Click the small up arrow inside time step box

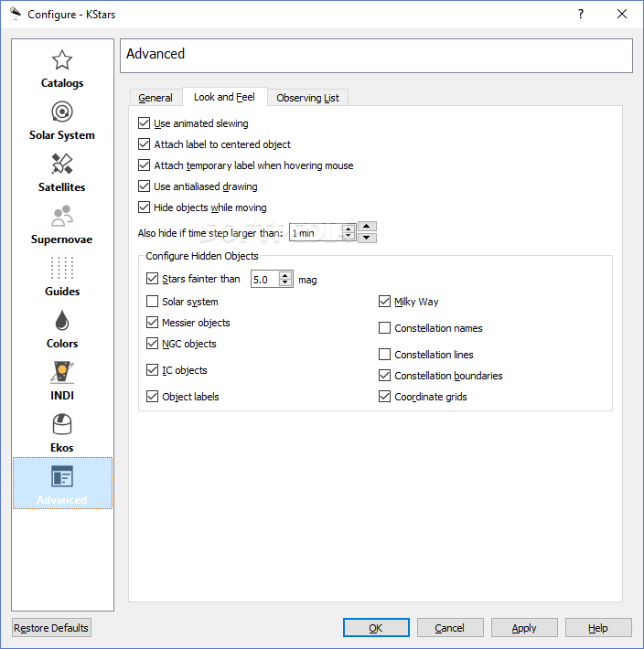click(349, 229)
